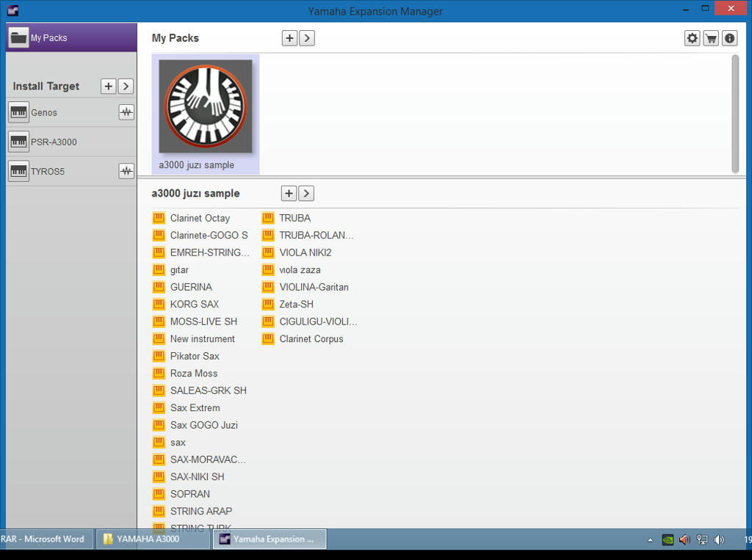Show hidden system tray icons
The image size is (752, 560).
[x=650, y=540]
